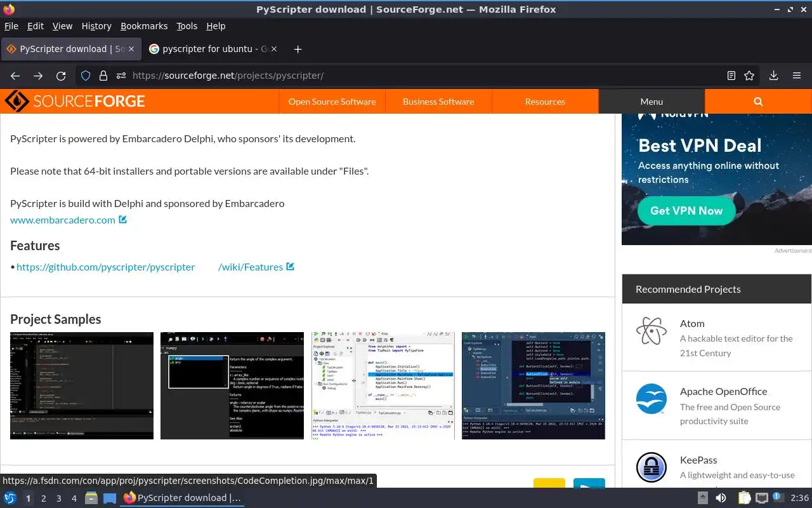
Task: Open the Tools menu
Action: click(x=187, y=26)
